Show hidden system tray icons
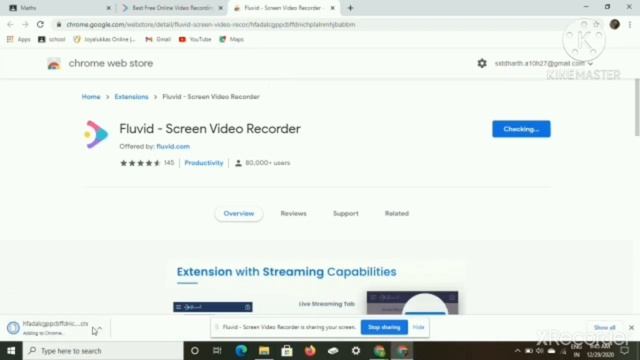The width and height of the screenshot is (640, 360). [518, 351]
